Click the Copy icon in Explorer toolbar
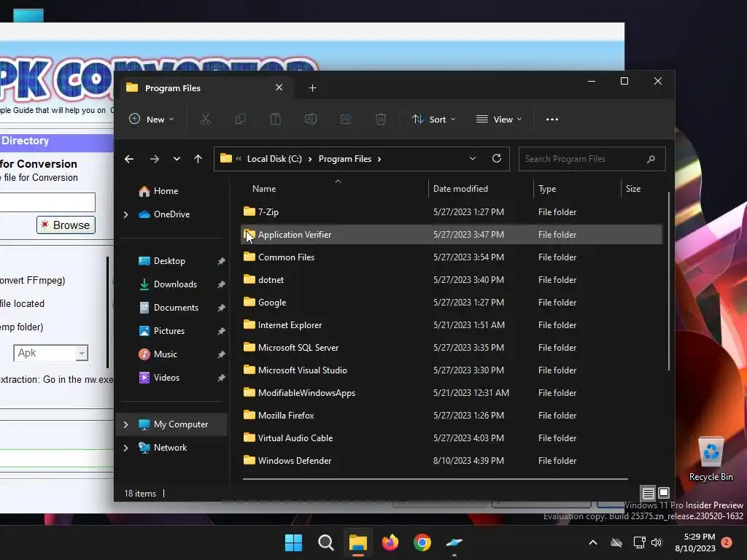This screenshot has height=560, width=747. 241,119
